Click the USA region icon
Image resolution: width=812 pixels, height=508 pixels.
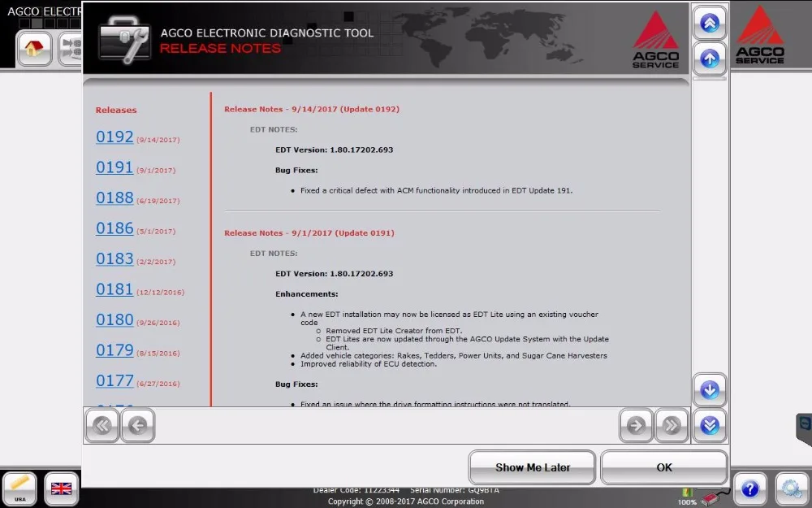[19, 488]
